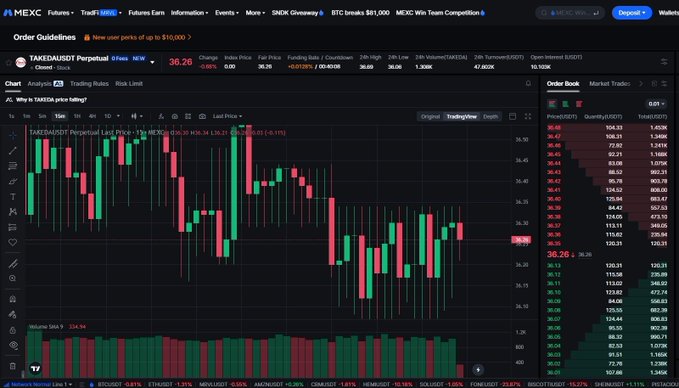Select the 5m timeframe
This screenshot has width=679, height=388.
tap(42, 116)
